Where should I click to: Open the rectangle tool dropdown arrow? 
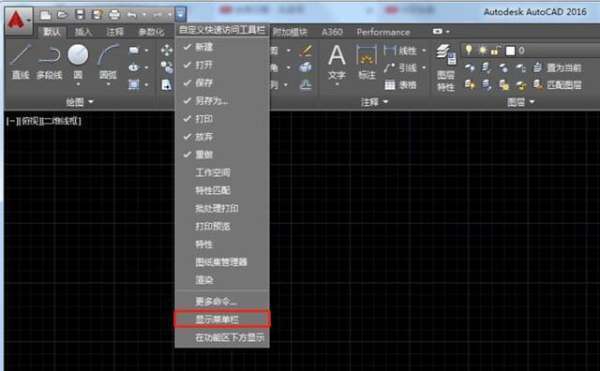click(146, 50)
